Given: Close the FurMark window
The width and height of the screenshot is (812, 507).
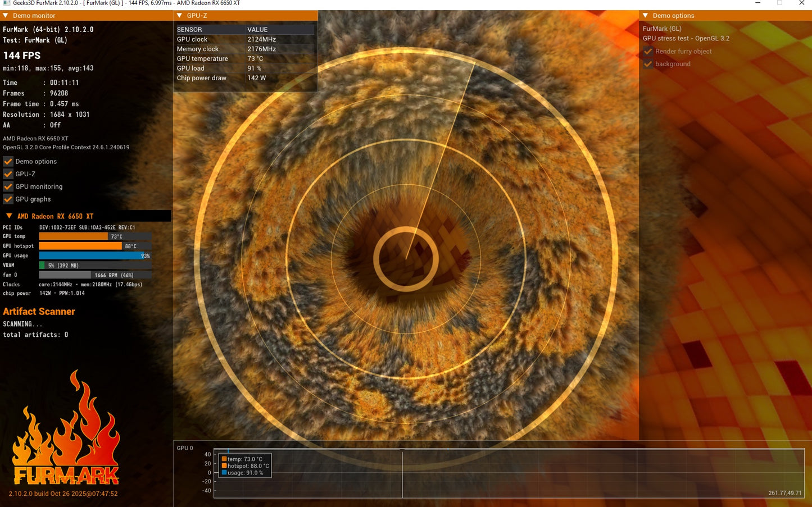Looking at the screenshot, I should pyautogui.click(x=801, y=3).
